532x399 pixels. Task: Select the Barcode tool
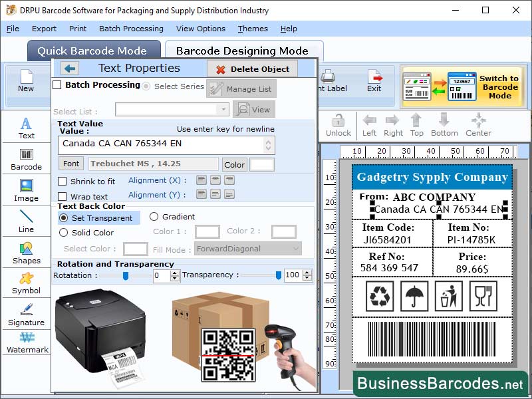pos(26,160)
